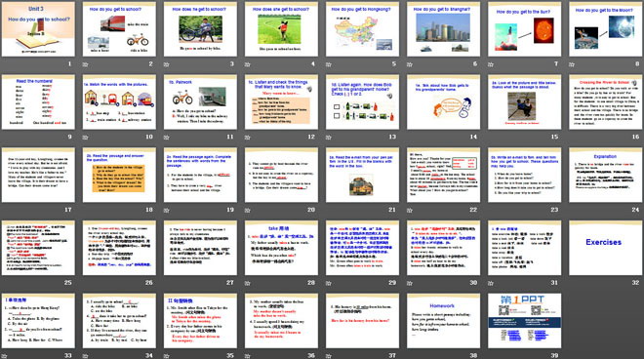Select the 'Read the numbers' slide thumbnail

click(38, 101)
